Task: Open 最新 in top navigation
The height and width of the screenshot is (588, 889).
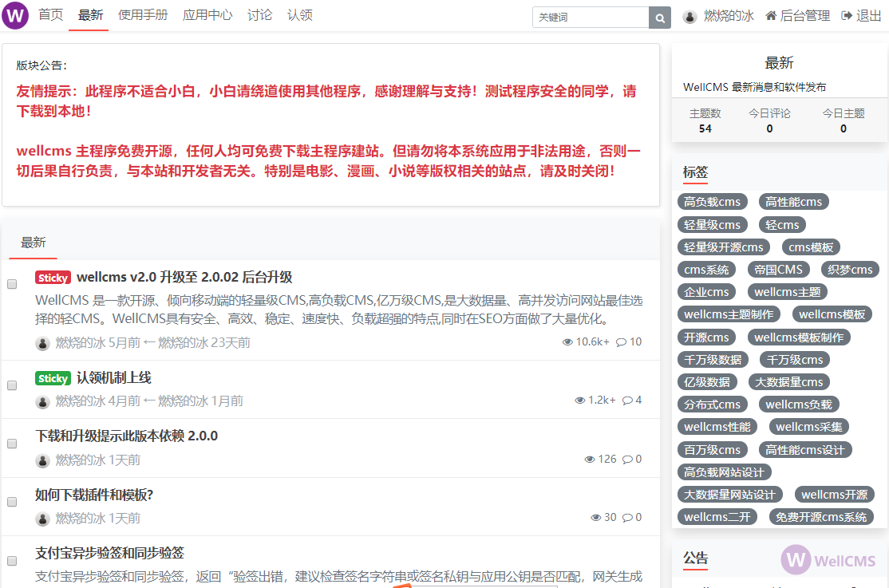Action: point(91,15)
